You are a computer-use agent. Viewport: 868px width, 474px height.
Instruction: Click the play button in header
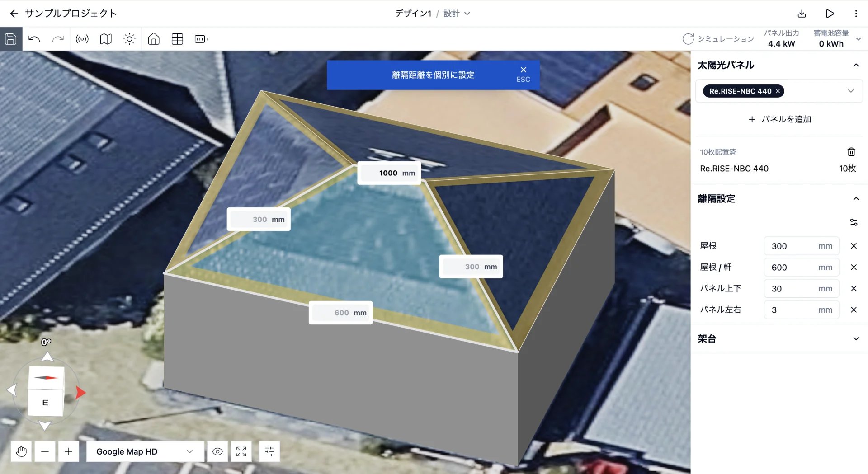[x=830, y=14]
